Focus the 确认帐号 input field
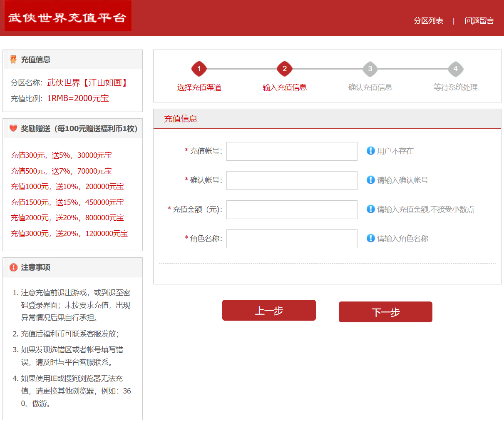The height and width of the screenshot is (421, 504). point(292,180)
